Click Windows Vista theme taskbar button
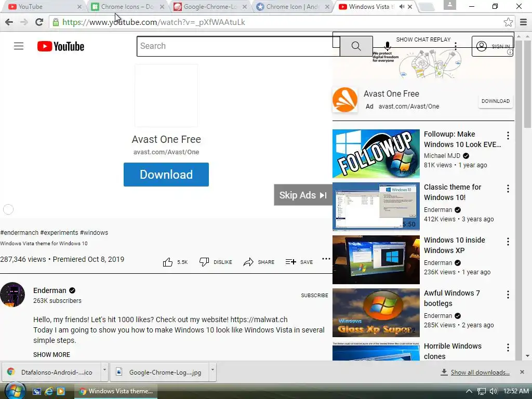 pyautogui.click(x=115, y=391)
